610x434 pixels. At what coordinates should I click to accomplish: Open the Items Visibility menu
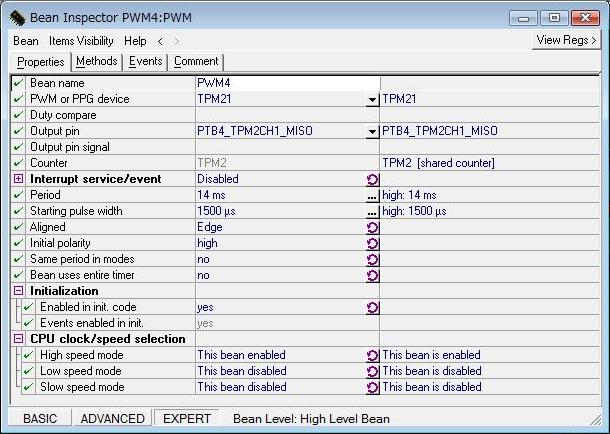pyautogui.click(x=81, y=41)
